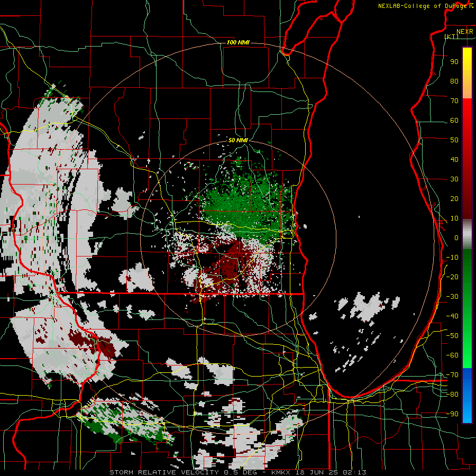The width and height of the screenshot is (476, 476).
Task: Click the "STORM RELATIVE VELOCITY 0.5 DEG" caption
Action: [183, 472]
